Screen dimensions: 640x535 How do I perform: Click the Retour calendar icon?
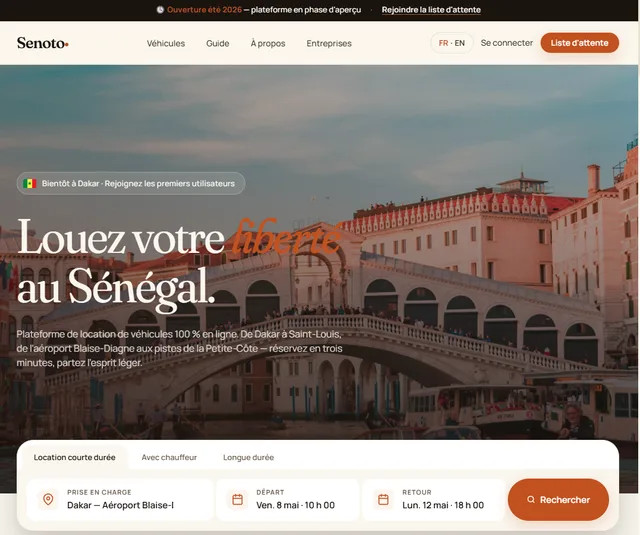pyautogui.click(x=383, y=499)
